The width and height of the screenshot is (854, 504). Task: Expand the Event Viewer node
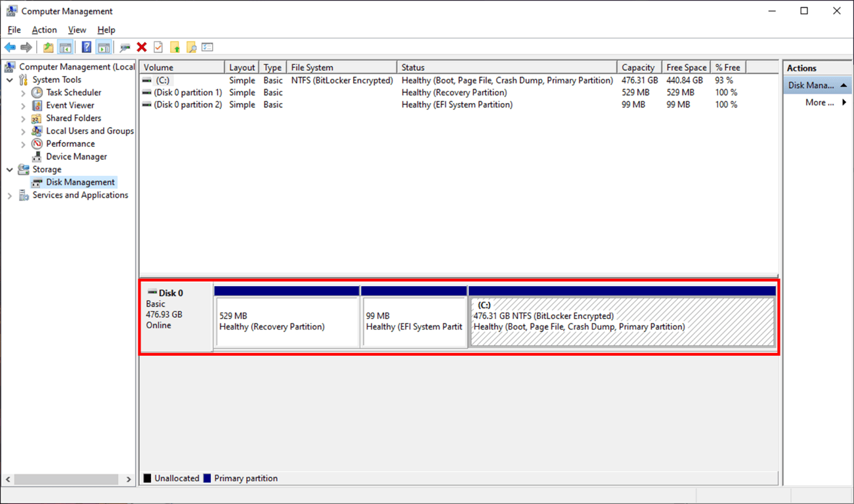[x=24, y=105]
